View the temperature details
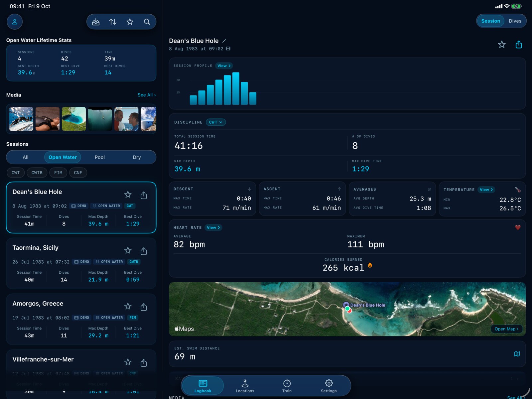Viewport: 532px width, 399px height. (x=486, y=190)
